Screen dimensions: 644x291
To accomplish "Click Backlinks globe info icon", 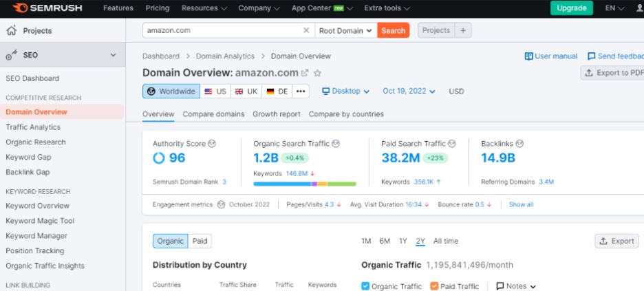I will [x=519, y=144].
